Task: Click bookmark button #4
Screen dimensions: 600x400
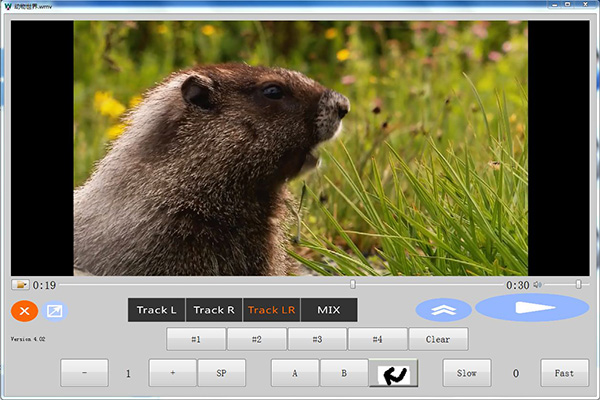Action: pyautogui.click(x=378, y=339)
